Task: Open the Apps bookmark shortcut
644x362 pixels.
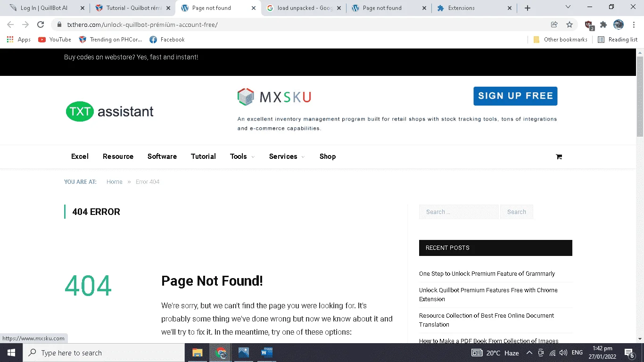Action: pos(19,40)
